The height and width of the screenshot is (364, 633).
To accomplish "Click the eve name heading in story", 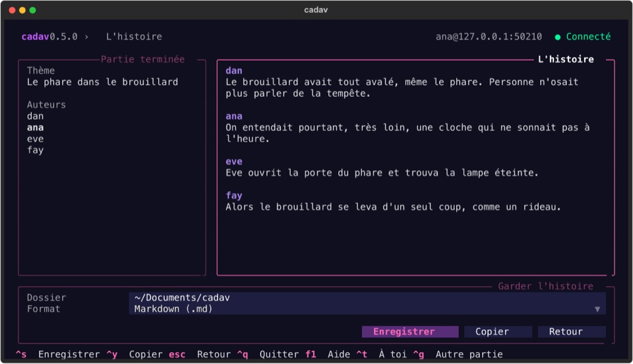I will pyautogui.click(x=233, y=162).
